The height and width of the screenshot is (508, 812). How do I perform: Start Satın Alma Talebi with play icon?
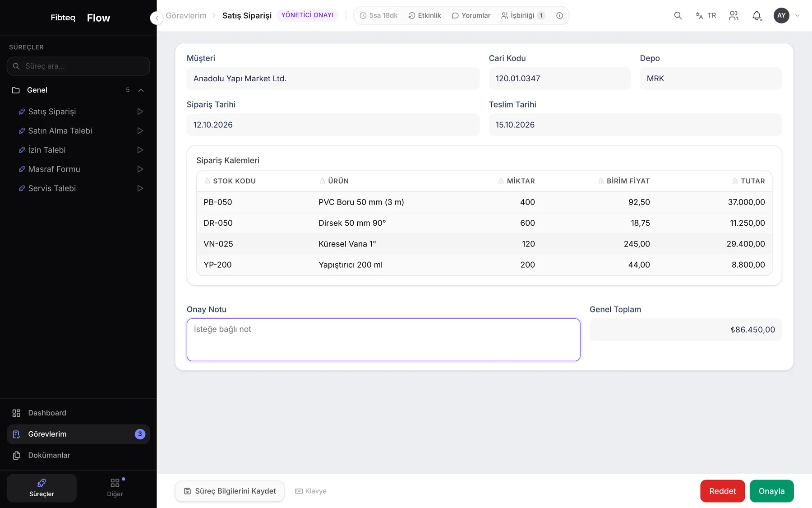coord(140,130)
